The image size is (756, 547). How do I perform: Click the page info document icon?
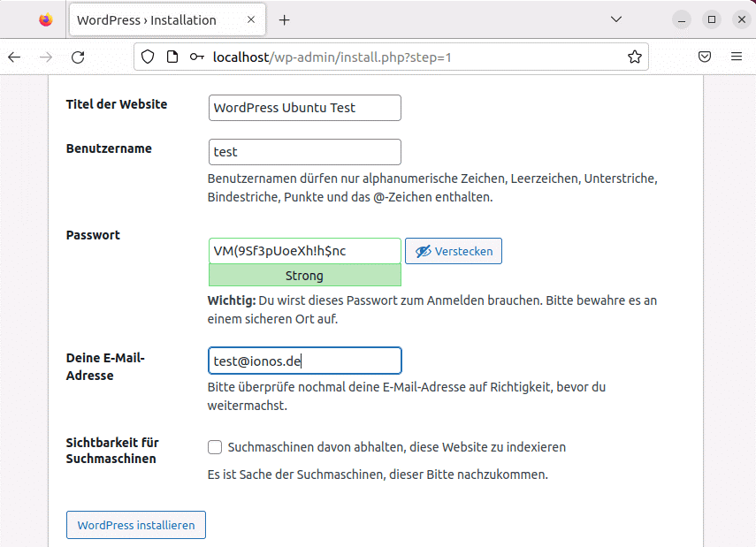tap(172, 57)
